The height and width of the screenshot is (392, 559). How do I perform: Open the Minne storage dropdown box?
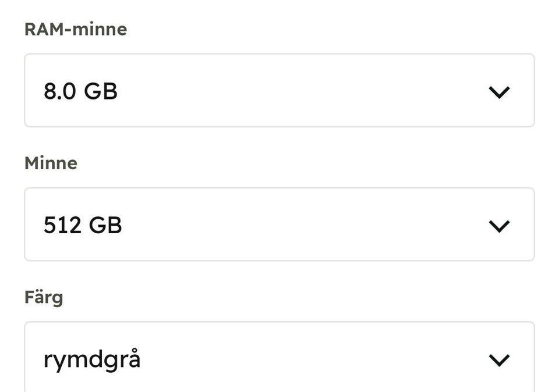click(x=279, y=224)
